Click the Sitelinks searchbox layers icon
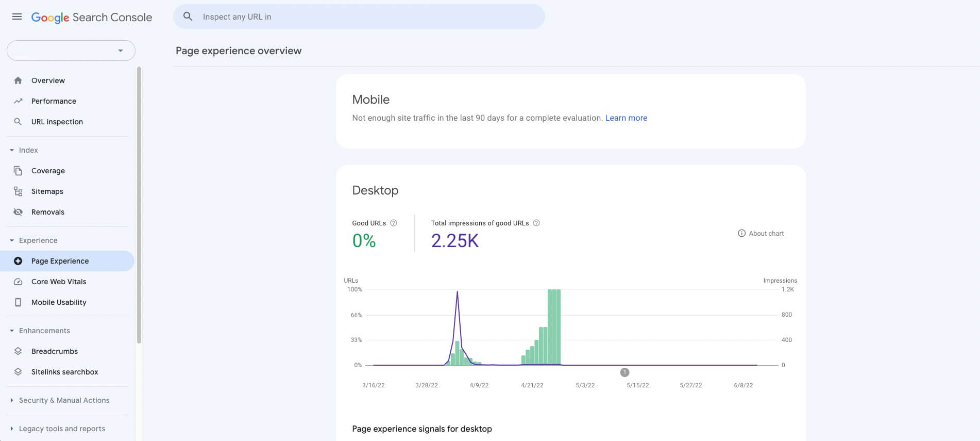This screenshot has width=980, height=441. [x=18, y=372]
